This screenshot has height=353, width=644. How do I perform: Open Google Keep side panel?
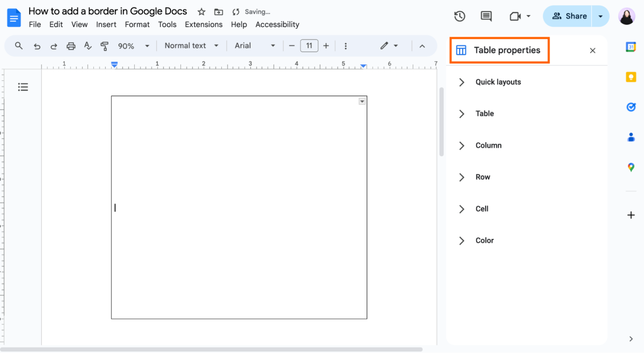point(631,77)
